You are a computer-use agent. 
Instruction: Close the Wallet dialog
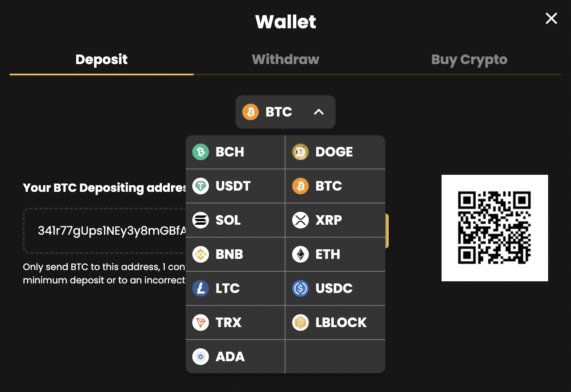pos(551,18)
